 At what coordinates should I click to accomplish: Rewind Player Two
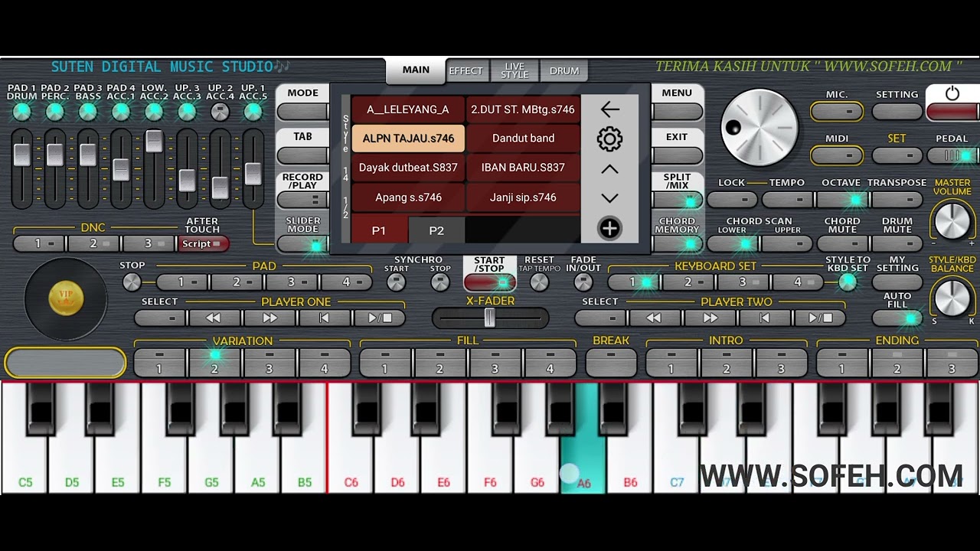click(654, 318)
